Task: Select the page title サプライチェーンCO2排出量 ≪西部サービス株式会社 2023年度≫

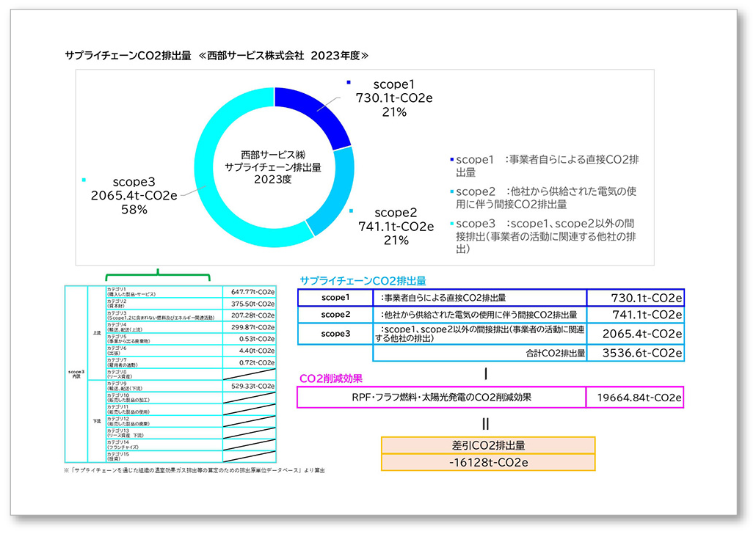Action: click(217, 56)
